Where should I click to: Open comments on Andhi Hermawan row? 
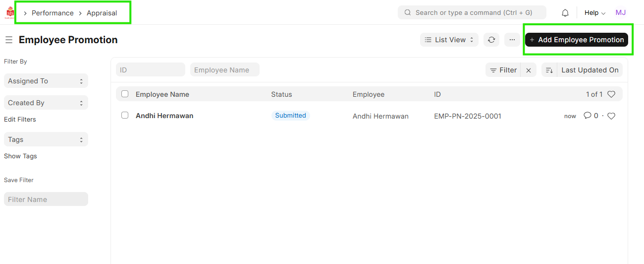pos(590,116)
